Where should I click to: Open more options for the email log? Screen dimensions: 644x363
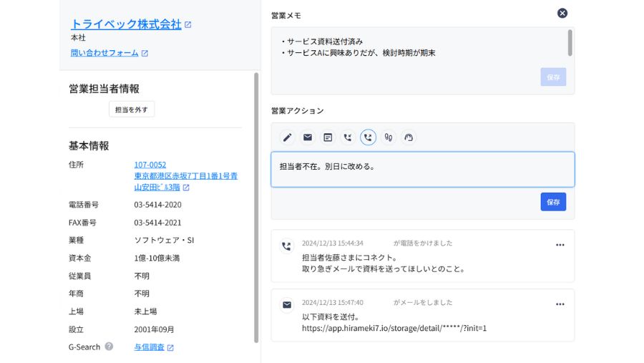tap(560, 304)
